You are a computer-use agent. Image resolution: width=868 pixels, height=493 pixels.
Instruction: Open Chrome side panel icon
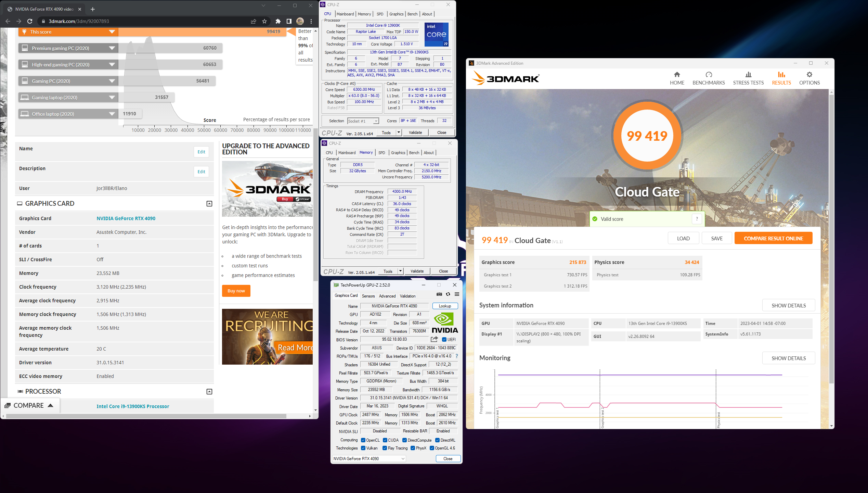tap(289, 21)
